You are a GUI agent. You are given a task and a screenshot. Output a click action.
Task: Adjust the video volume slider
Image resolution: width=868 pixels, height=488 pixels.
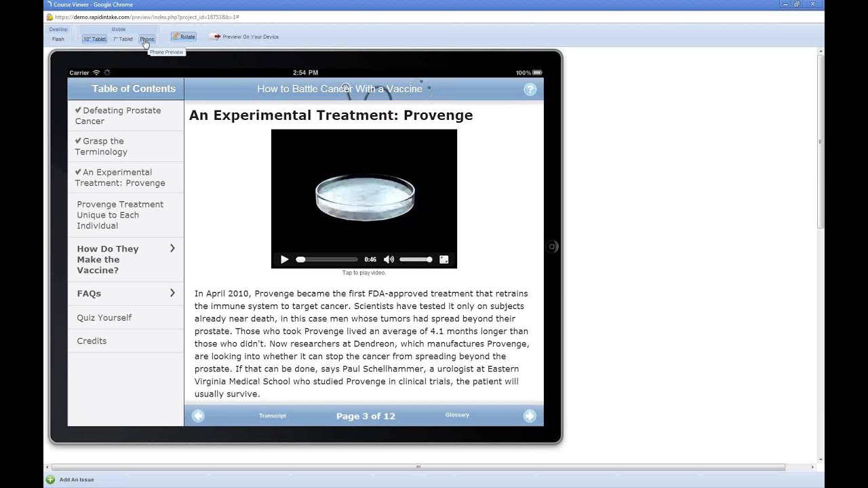[x=416, y=260]
